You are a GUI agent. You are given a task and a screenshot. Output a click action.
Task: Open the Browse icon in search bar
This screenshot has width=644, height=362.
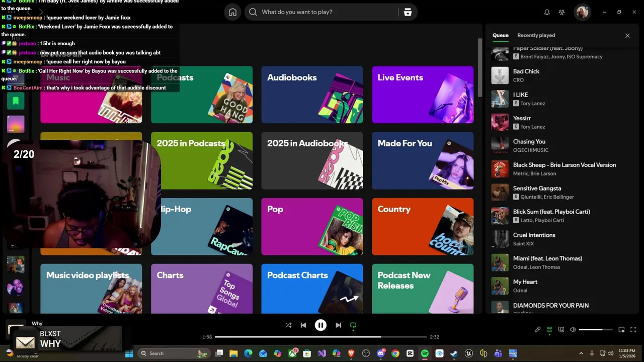point(408,12)
